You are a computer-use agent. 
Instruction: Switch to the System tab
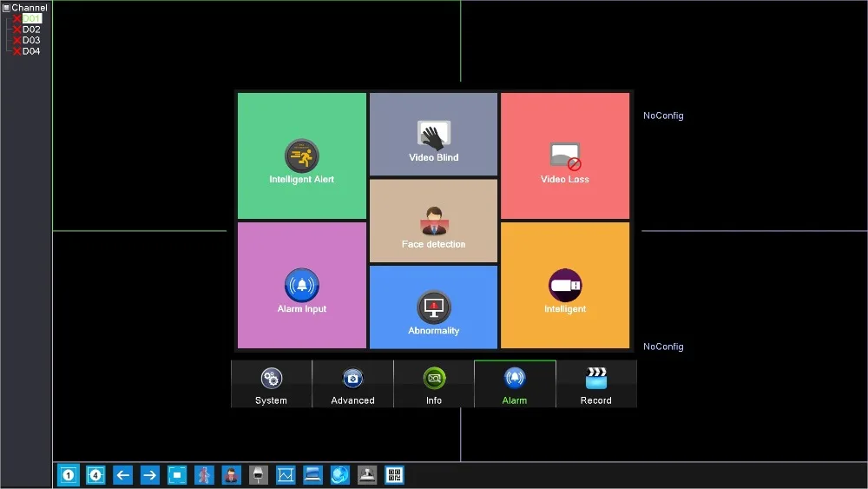pos(271,384)
